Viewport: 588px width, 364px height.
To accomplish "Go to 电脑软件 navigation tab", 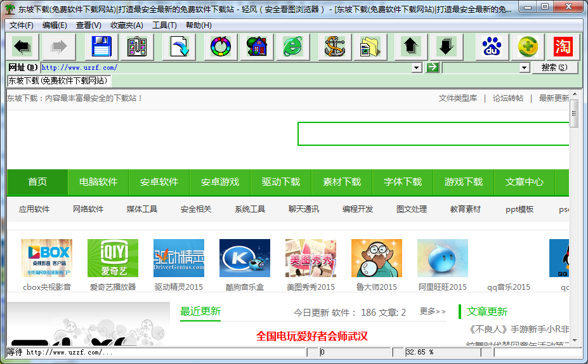I will coord(98,182).
